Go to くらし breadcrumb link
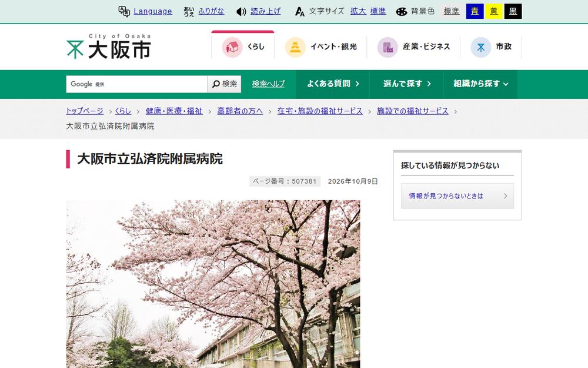Screen dimensions: 588x368 coord(123,111)
